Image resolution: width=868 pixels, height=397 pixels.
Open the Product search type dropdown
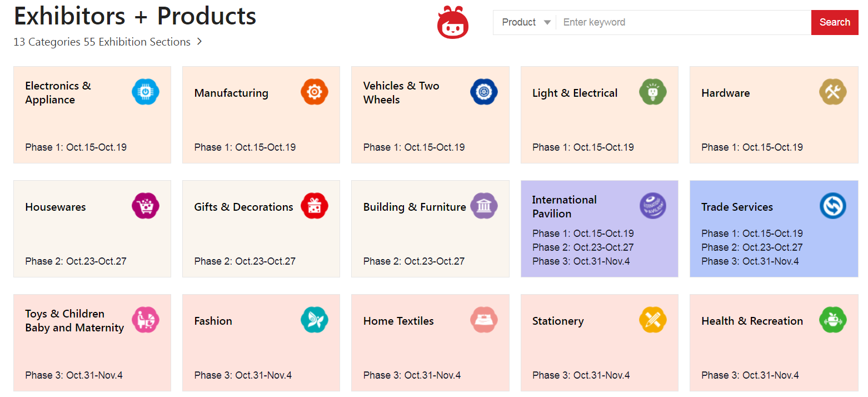525,22
